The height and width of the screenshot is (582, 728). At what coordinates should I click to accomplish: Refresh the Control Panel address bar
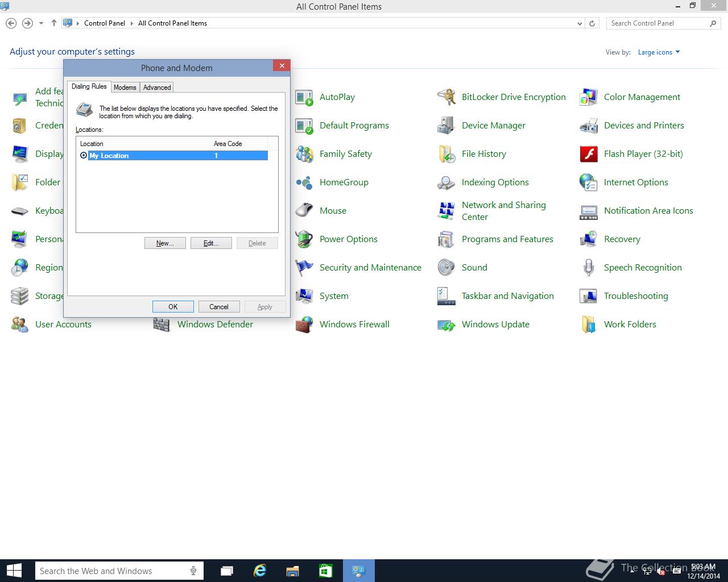(x=592, y=23)
